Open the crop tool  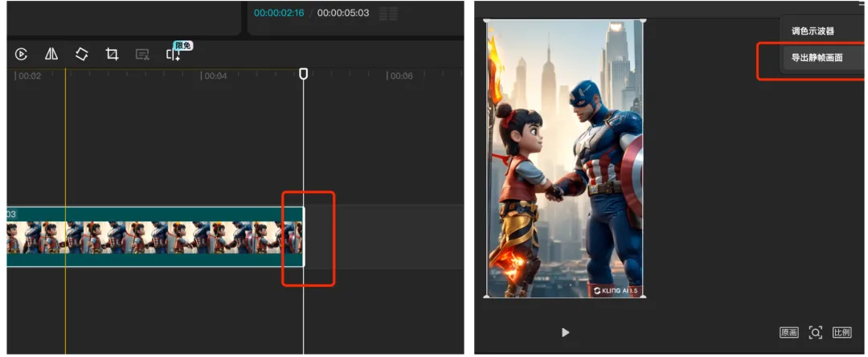(x=113, y=54)
